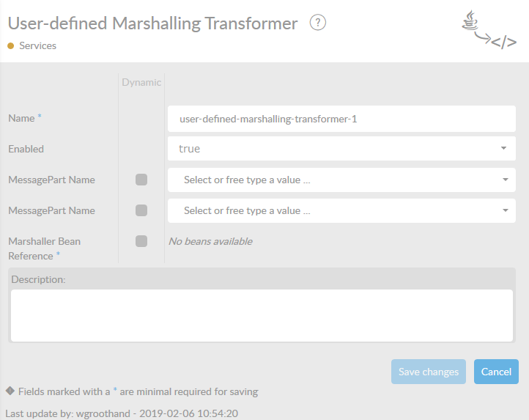Click the Last update by wgroothand line
The width and height of the screenshot is (529, 420).
(x=122, y=413)
